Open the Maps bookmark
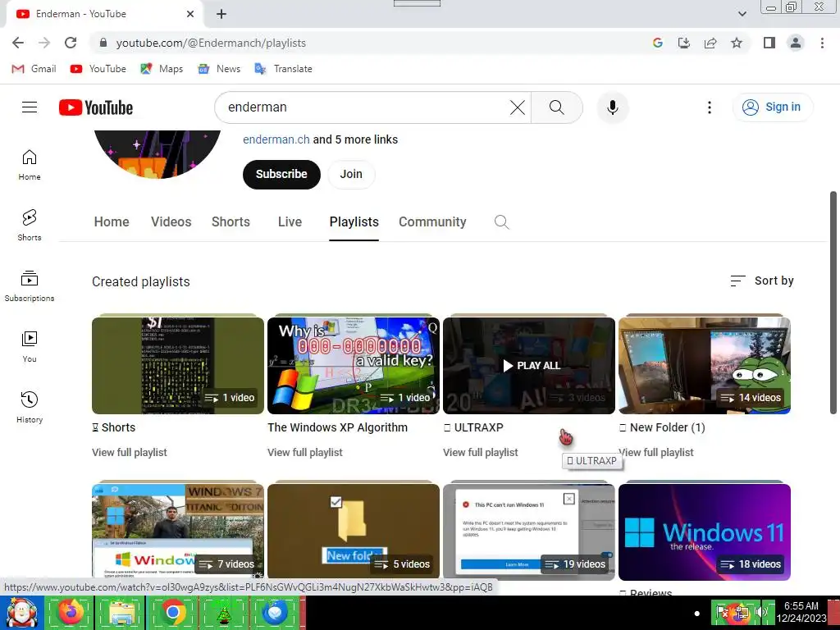This screenshot has height=630, width=840. (x=162, y=69)
